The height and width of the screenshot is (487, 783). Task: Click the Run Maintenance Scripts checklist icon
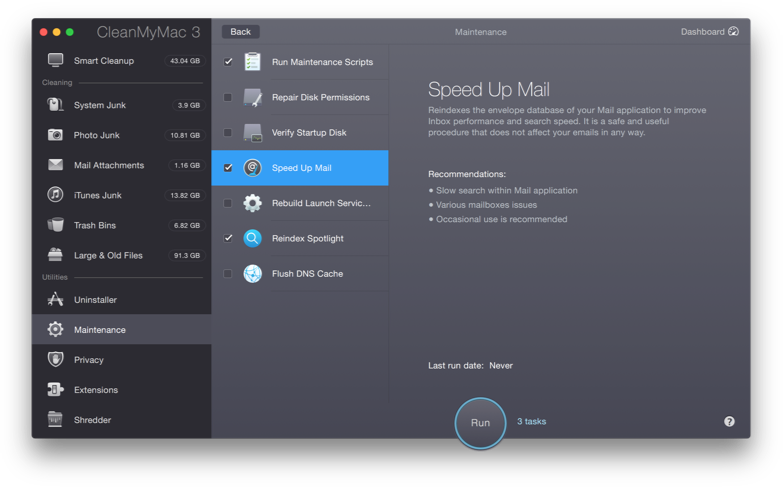tap(253, 62)
